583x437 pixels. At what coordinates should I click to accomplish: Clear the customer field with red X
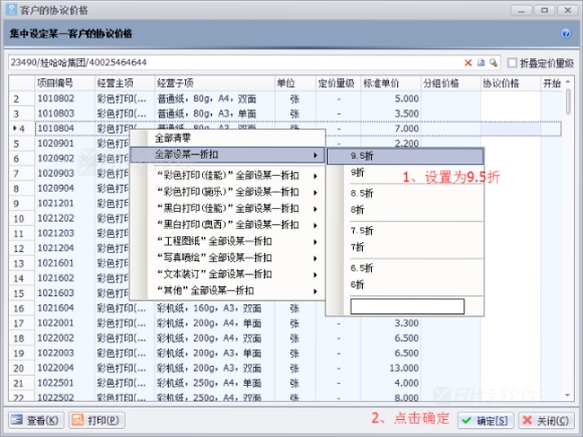468,63
